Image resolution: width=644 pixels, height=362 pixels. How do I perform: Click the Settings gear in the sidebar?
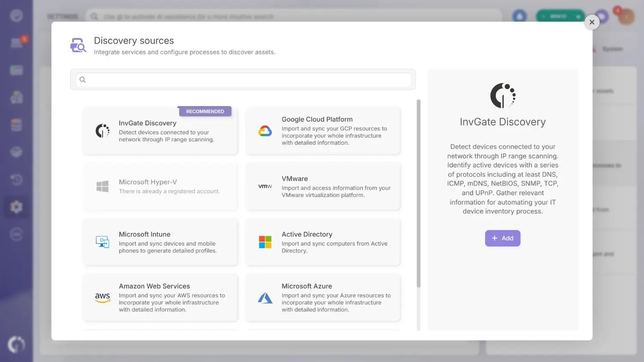click(x=16, y=207)
